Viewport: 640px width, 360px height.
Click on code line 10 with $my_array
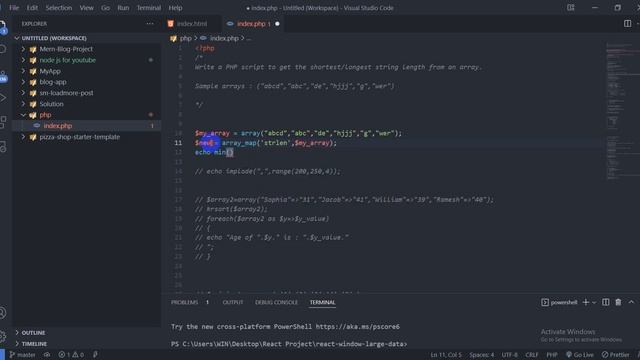click(298, 133)
